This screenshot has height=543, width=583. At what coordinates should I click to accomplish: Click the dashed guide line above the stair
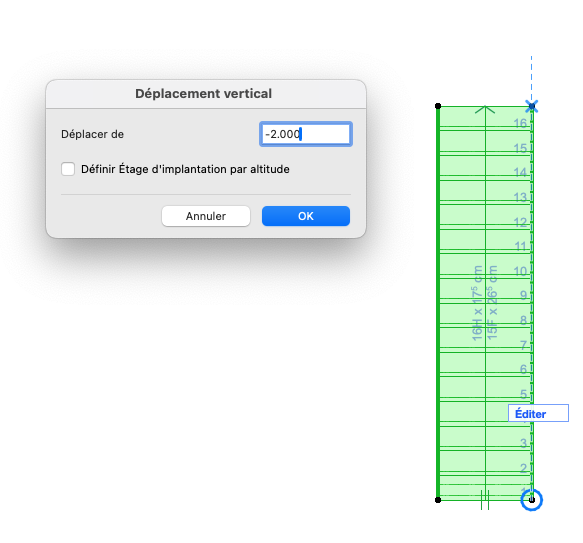point(532,78)
